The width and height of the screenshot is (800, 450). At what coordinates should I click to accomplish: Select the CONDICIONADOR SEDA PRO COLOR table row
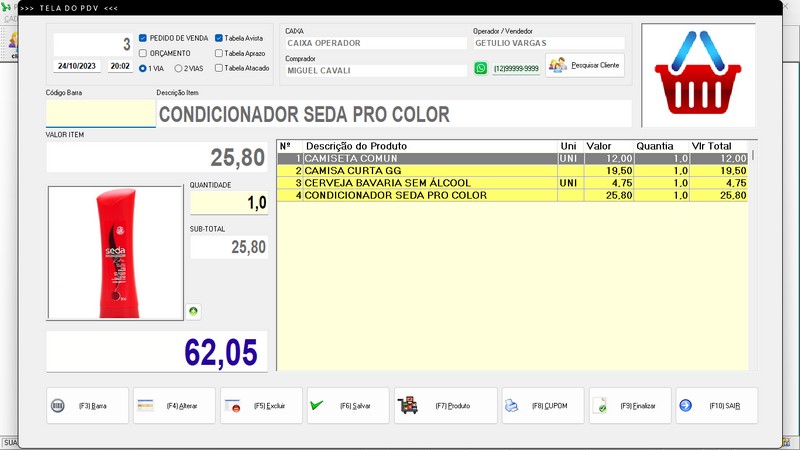pyautogui.click(x=513, y=195)
